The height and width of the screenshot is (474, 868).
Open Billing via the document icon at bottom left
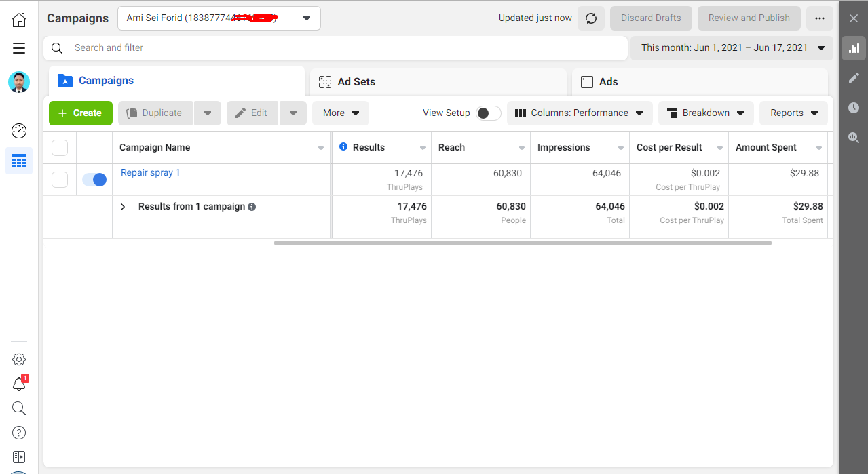18,456
